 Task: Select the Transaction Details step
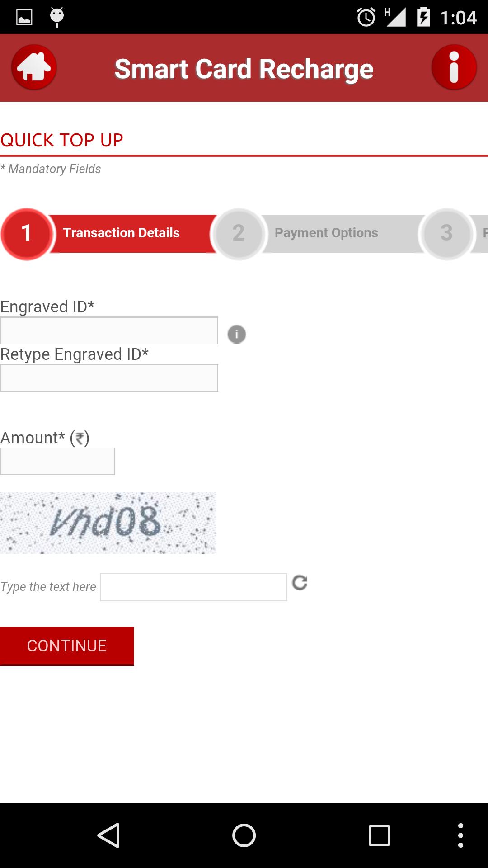pos(121,233)
